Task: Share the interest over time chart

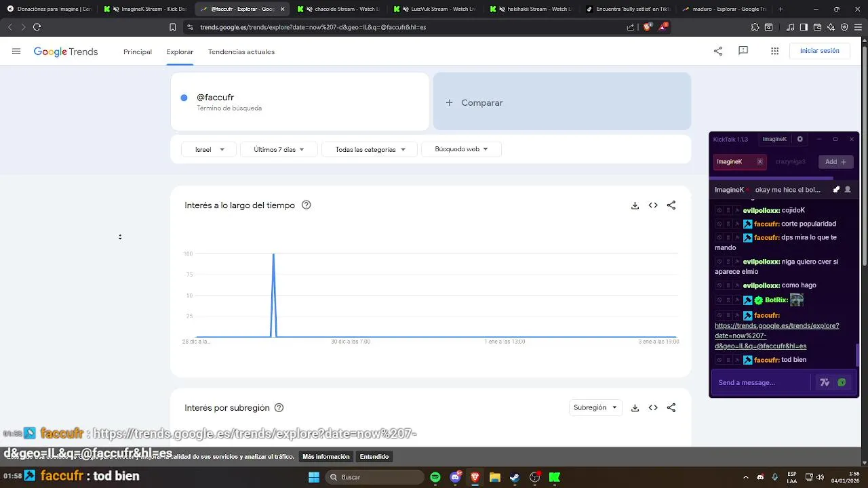Action: point(671,205)
